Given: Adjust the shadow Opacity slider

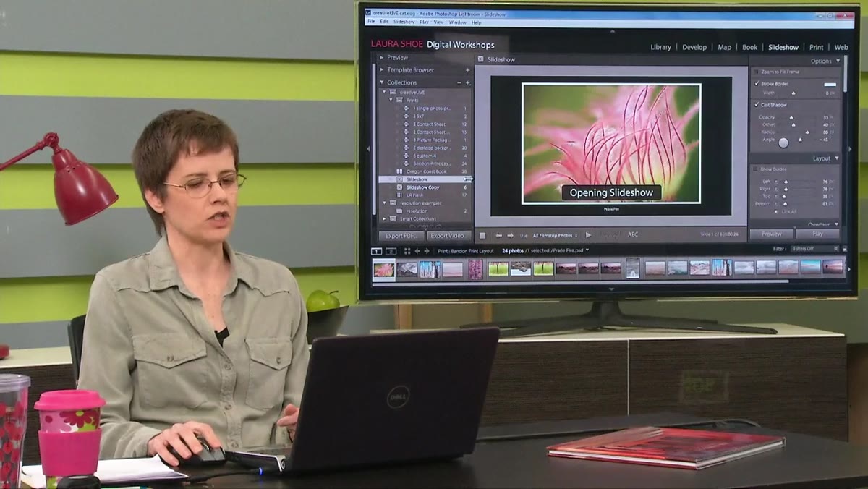Looking at the screenshot, I should tap(791, 117).
